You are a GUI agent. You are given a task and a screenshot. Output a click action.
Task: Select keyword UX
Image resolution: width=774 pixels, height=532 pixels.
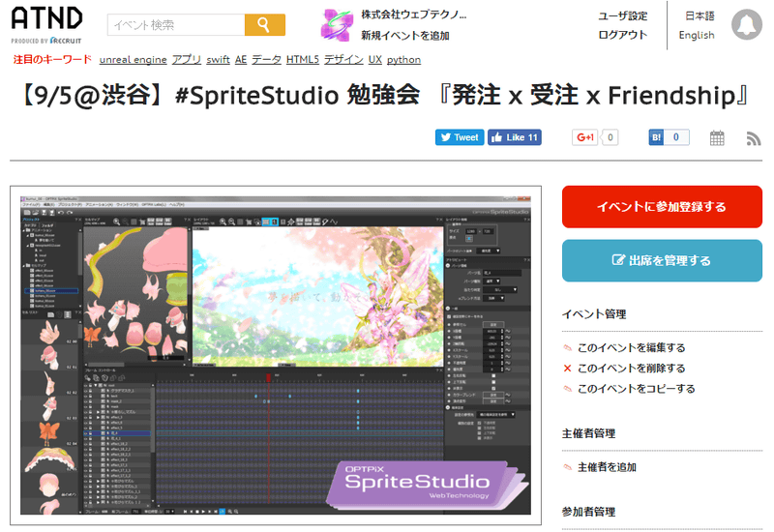tap(375, 60)
